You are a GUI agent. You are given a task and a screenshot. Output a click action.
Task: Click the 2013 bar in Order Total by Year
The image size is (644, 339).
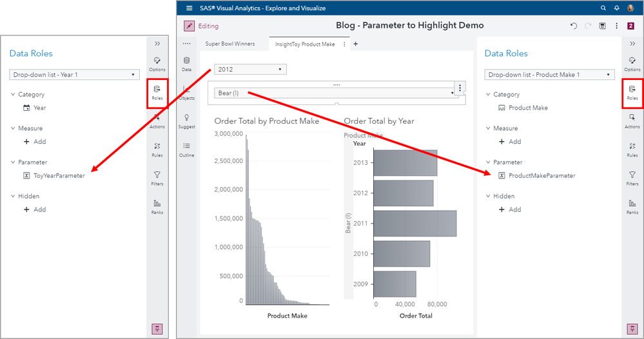point(405,162)
